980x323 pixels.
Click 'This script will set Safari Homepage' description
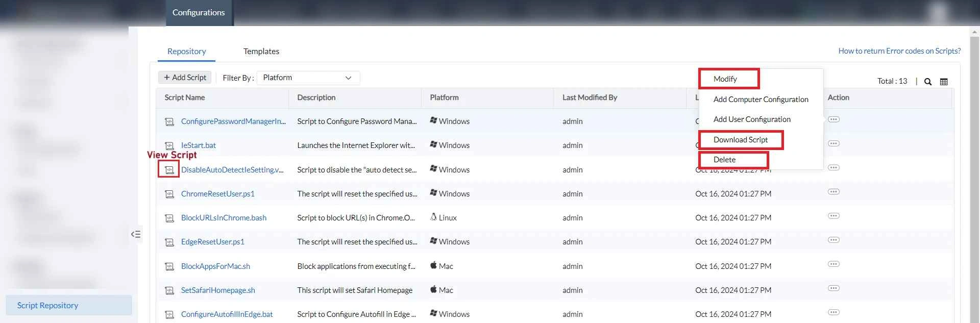[355, 290]
